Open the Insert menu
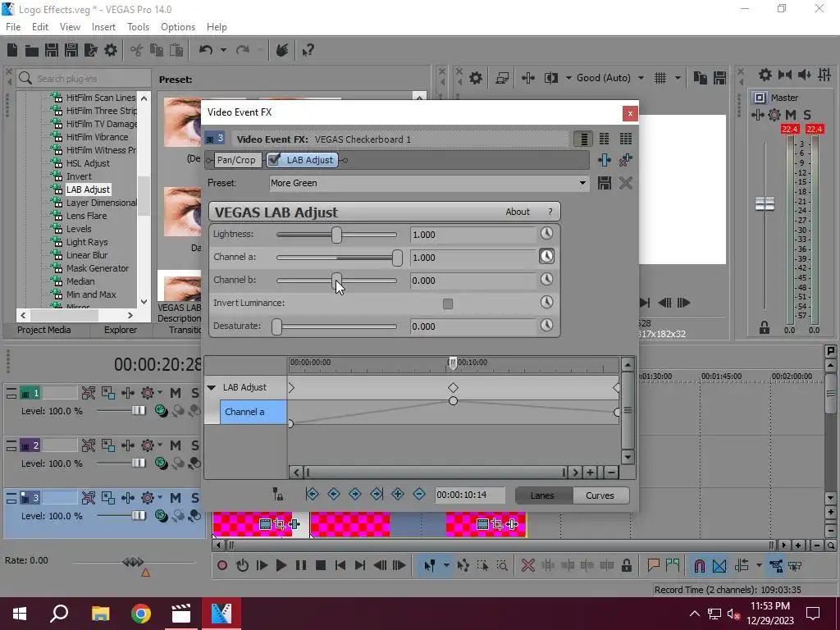 (103, 27)
